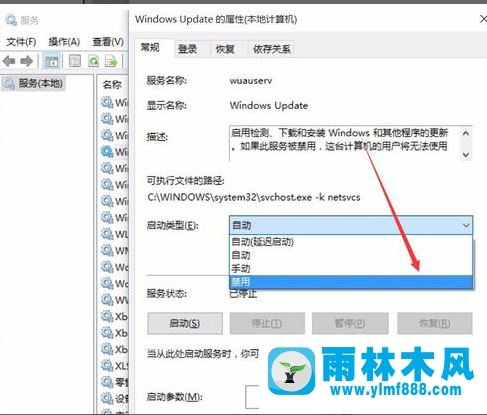The height and width of the screenshot is (415, 487).
Task: Click the 服务名称 label
Action: [x=166, y=80]
